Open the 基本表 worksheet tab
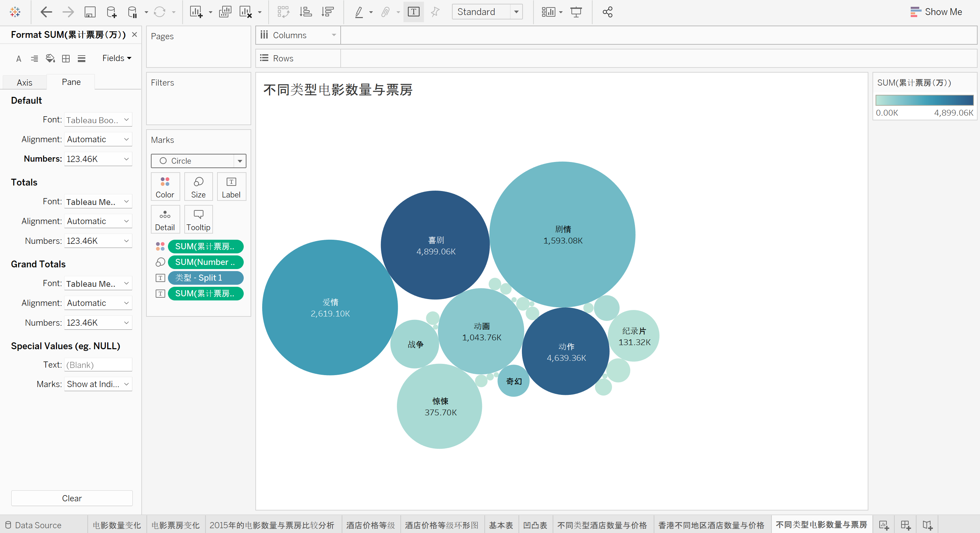The image size is (980, 533). coord(501,525)
